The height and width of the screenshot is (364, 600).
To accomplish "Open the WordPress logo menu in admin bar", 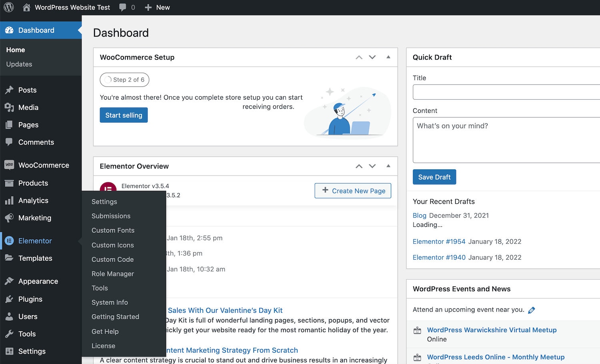I will tap(8, 7).
